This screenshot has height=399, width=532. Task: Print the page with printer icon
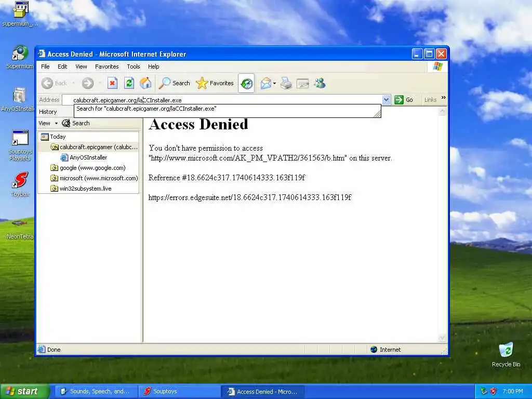click(x=286, y=83)
